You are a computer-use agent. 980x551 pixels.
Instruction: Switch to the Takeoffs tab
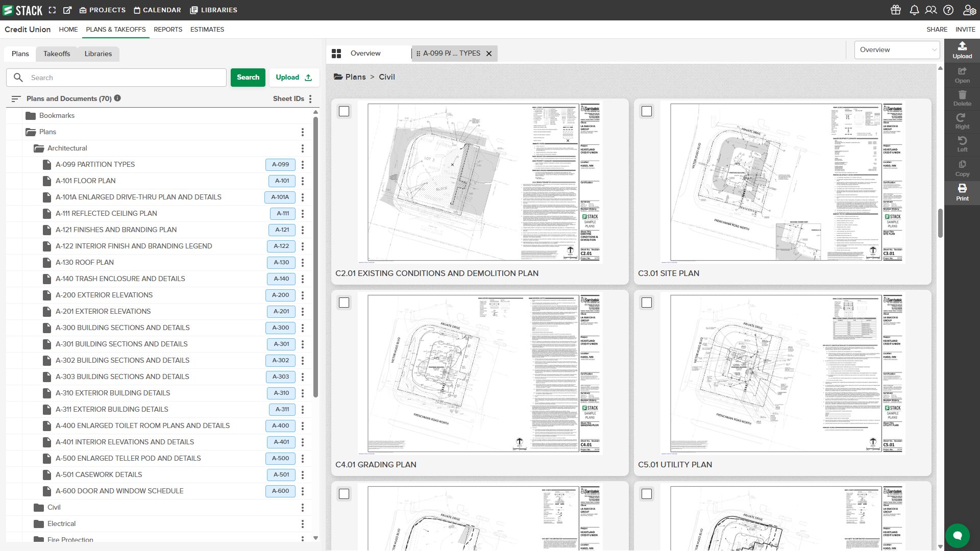57,54
